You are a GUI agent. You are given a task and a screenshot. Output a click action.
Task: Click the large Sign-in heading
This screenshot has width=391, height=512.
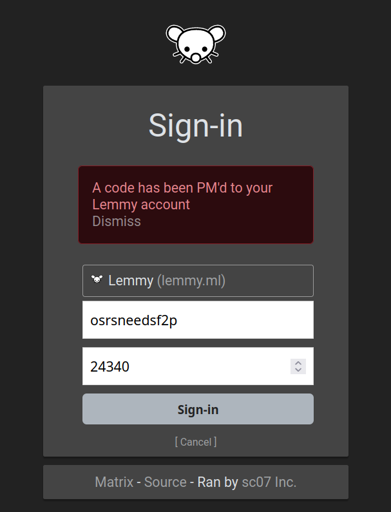(196, 126)
